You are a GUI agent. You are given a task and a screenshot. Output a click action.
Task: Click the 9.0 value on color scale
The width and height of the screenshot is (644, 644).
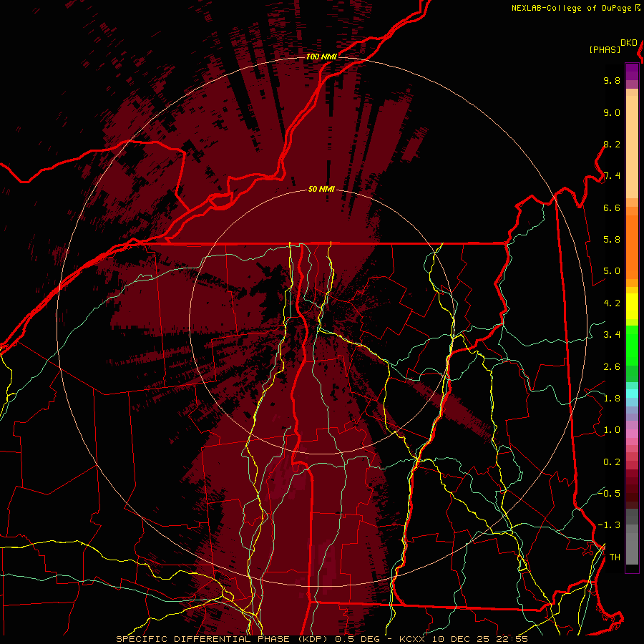pos(612,112)
